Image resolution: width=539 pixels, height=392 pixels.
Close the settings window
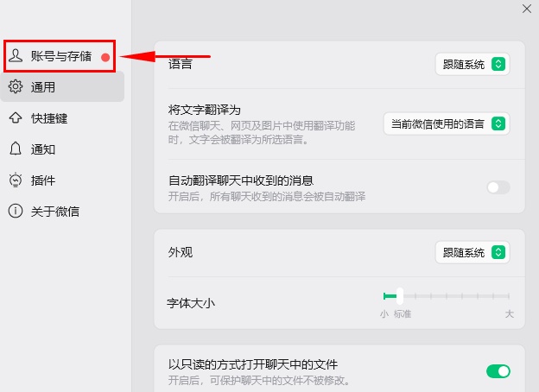coord(527,9)
